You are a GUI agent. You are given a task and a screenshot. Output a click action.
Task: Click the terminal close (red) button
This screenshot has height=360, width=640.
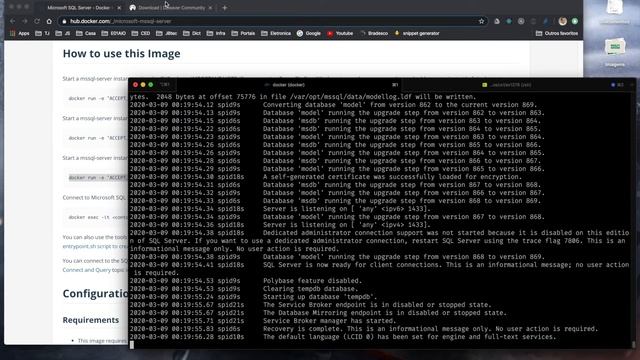tap(136, 84)
